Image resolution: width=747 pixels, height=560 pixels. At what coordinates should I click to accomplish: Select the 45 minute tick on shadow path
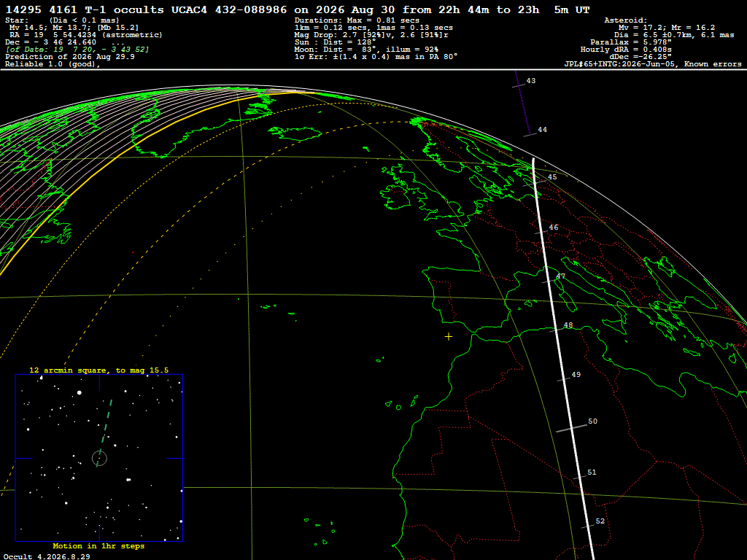[552, 177]
